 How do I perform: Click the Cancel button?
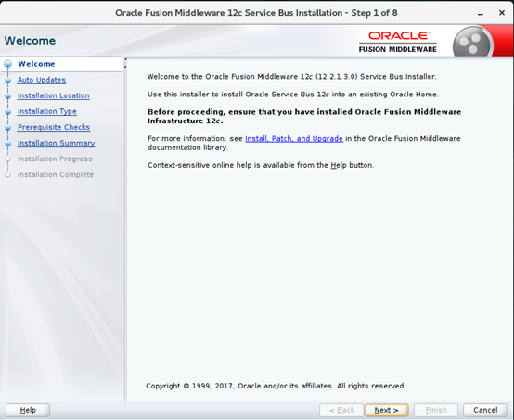coord(485,410)
